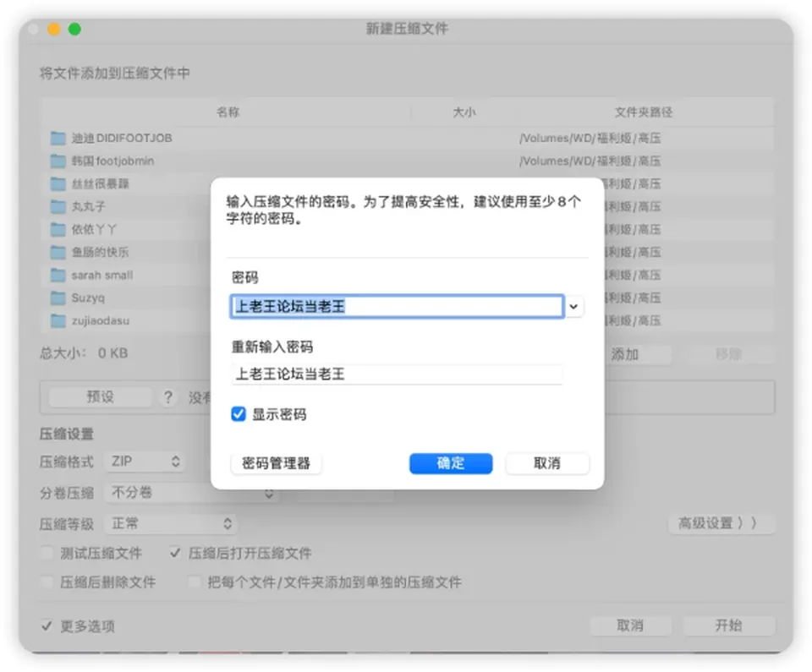Click the 总大小: 0 KB text

(84, 353)
